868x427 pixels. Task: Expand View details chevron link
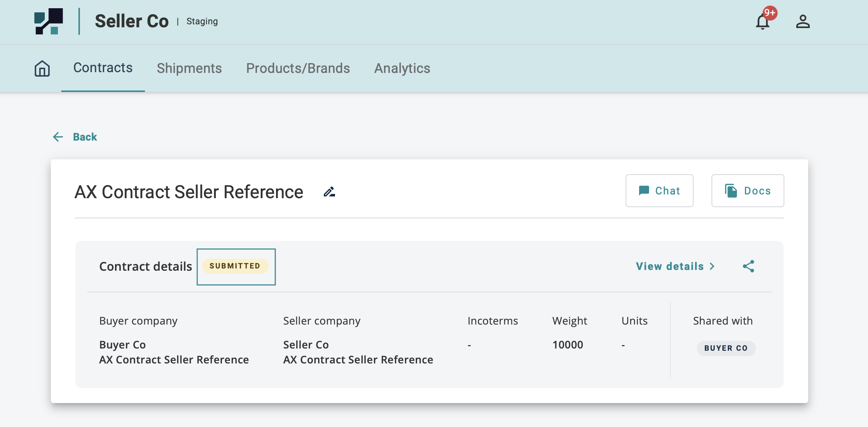pos(675,266)
